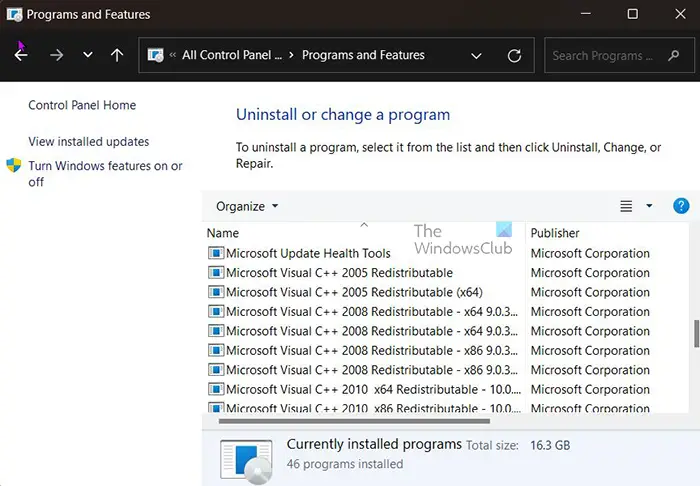Click icon beside Visual C++ 2005 Redistributable (x64)
This screenshot has height=486, width=700.
click(x=216, y=292)
